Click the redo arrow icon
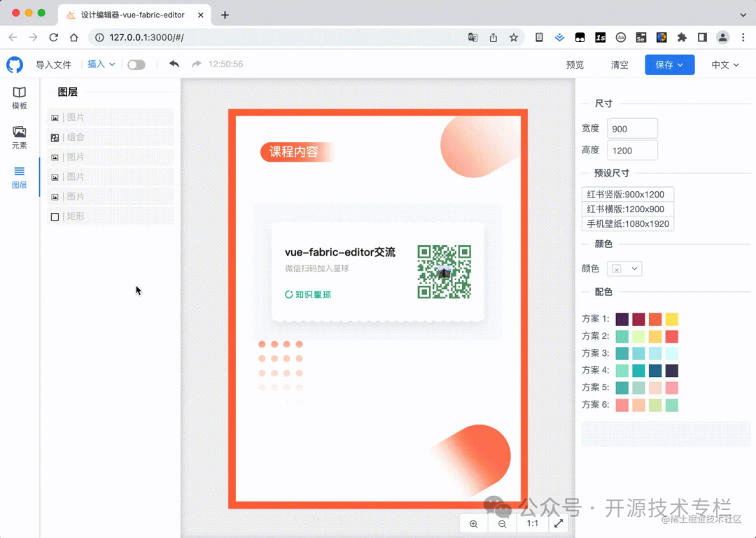The width and height of the screenshot is (756, 538). (196, 64)
